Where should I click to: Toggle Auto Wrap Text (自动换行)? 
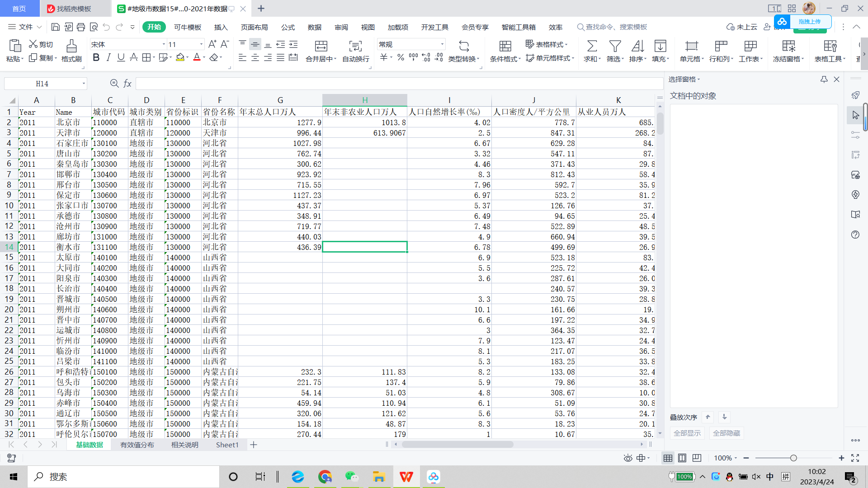[355, 46]
